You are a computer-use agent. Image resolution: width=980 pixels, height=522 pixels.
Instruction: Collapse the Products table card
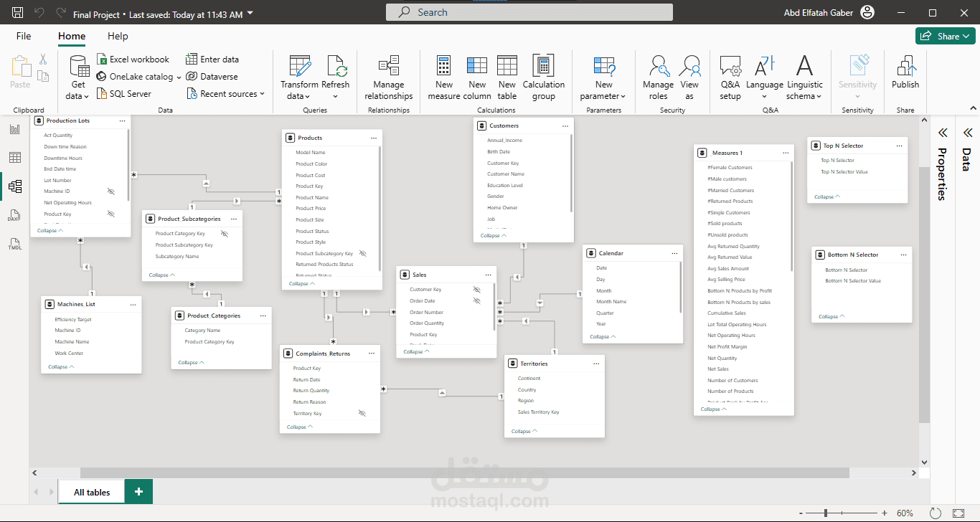click(301, 284)
